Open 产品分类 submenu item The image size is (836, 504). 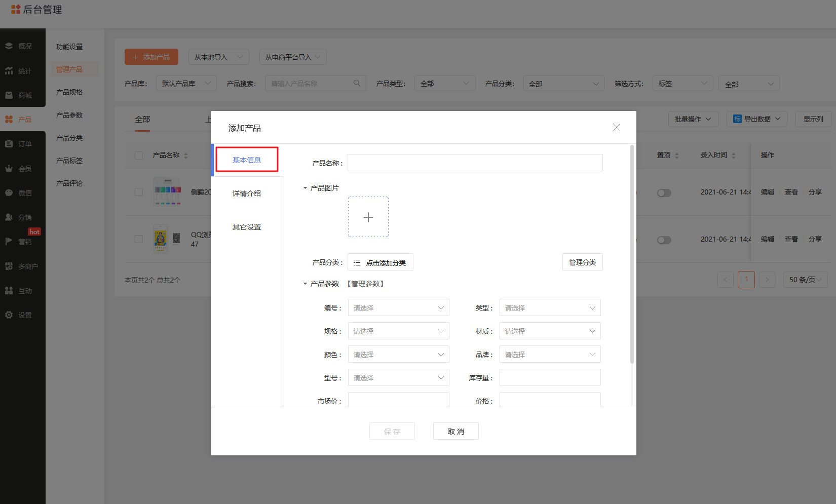click(x=69, y=138)
